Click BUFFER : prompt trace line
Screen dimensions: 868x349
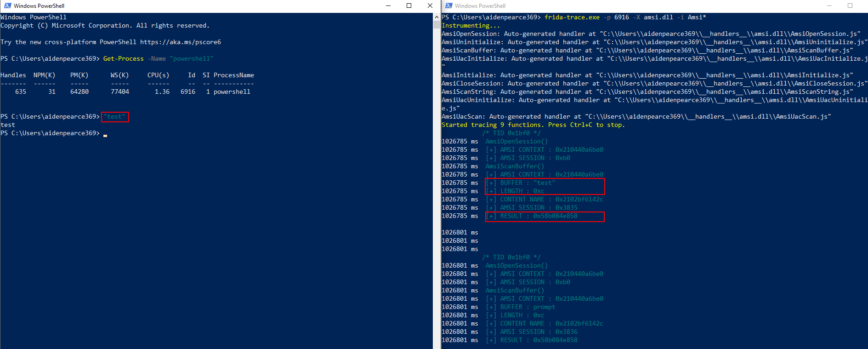[521, 307]
